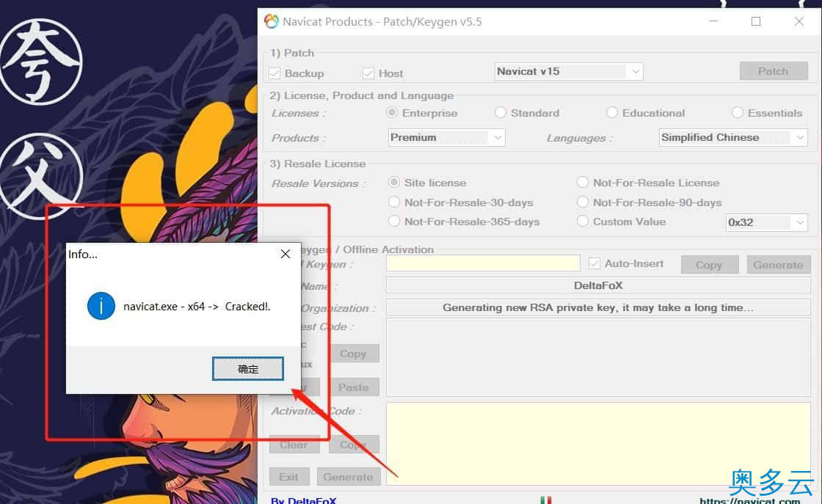This screenshot has height=504, width=822.
Task: Close the Navicat Patch/Keygen window
Action: click(x=799, y=21)
